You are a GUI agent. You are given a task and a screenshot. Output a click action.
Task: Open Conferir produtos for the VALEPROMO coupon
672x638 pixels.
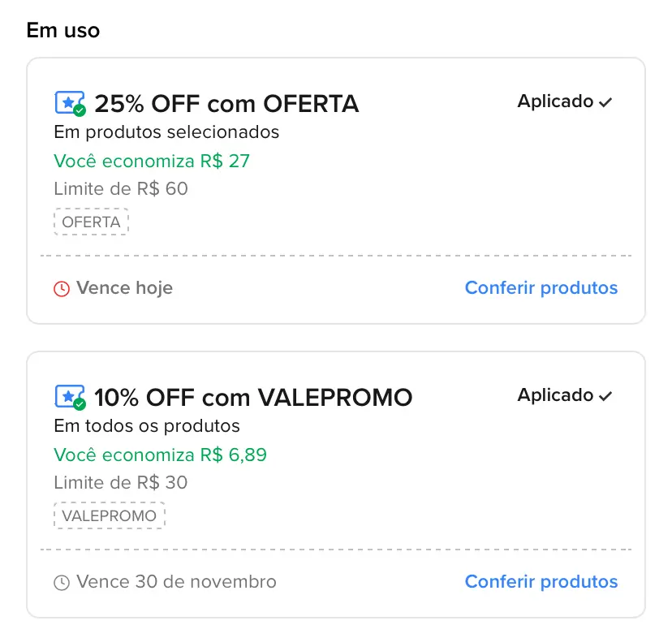541,581
